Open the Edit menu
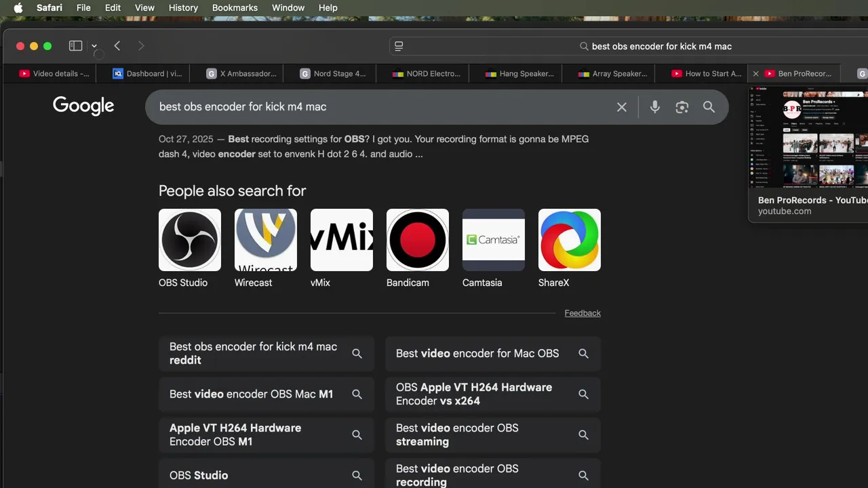Image resolution: width=868 pixels, height=488 pixels. click(x=113, y=8)
